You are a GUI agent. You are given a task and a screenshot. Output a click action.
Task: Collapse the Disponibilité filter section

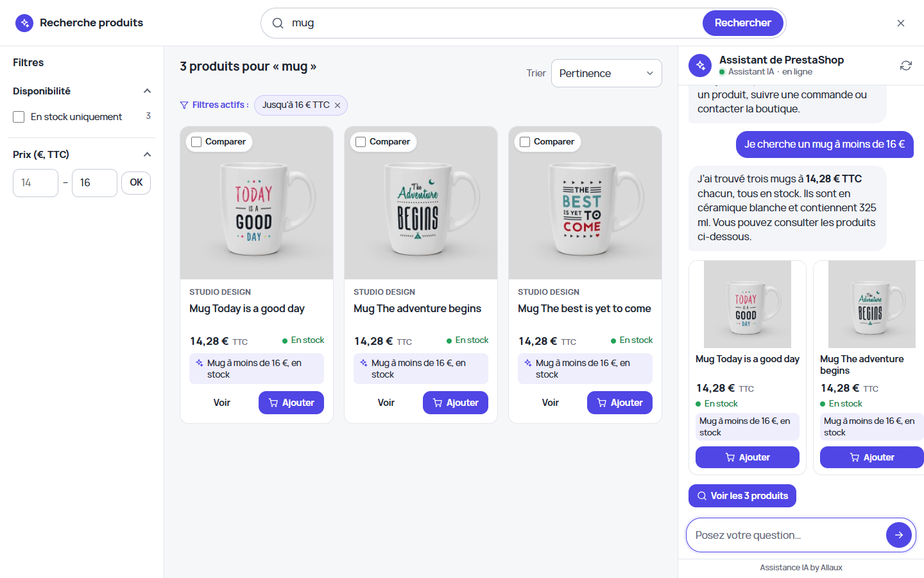[147, 91]
